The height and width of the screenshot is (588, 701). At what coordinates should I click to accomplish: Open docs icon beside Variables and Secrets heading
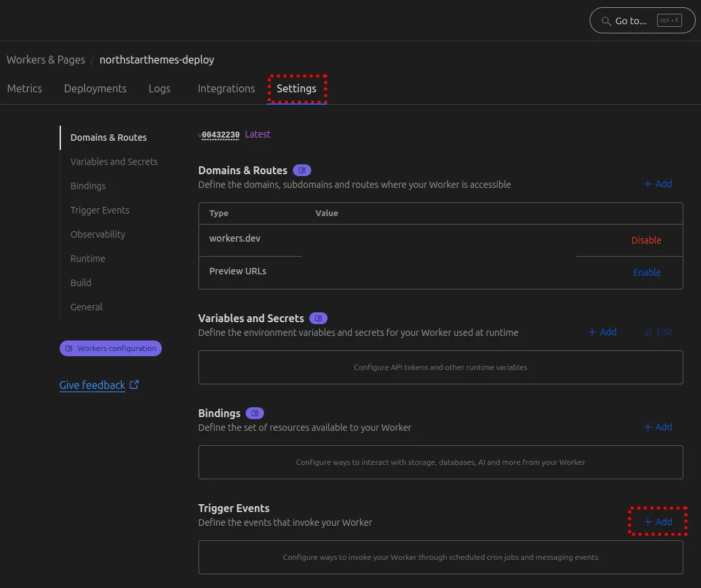click(318, 318)
